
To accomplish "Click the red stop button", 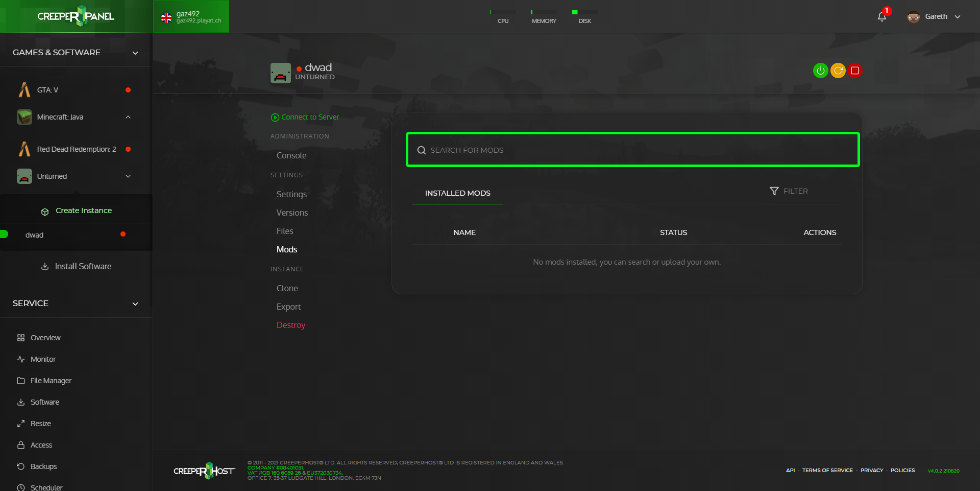I will tap(855, 71).
